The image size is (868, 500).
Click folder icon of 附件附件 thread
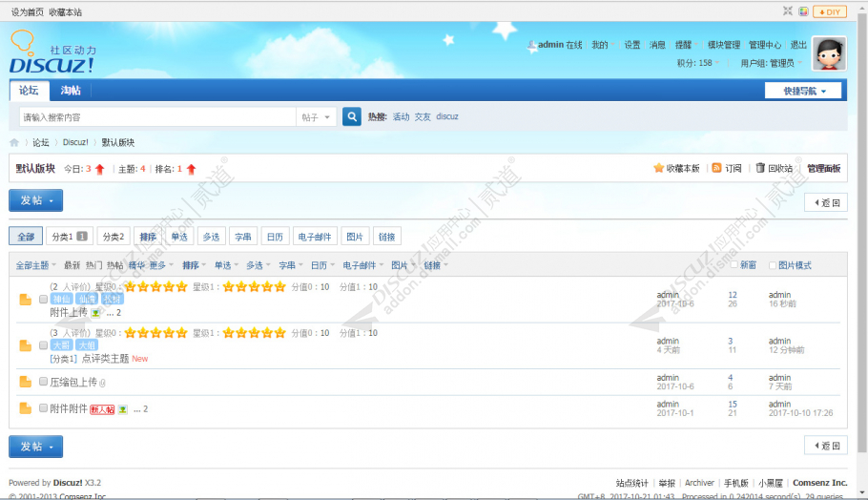click(26, 408)
